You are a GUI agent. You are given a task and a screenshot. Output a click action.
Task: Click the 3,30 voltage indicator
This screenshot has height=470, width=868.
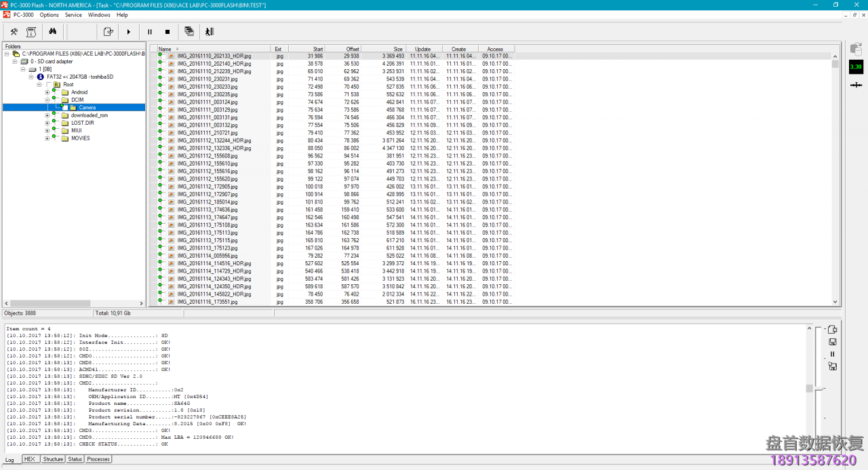point(856,66)
